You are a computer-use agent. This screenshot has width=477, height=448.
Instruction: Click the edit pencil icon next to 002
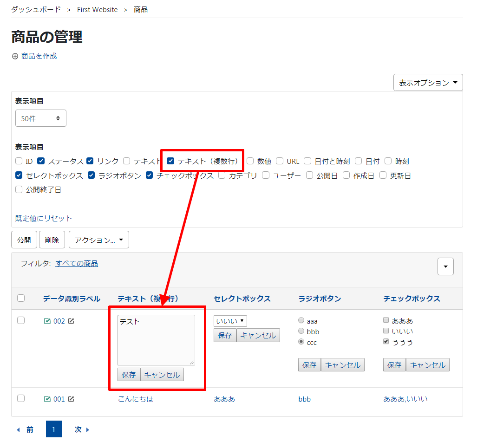71,321
